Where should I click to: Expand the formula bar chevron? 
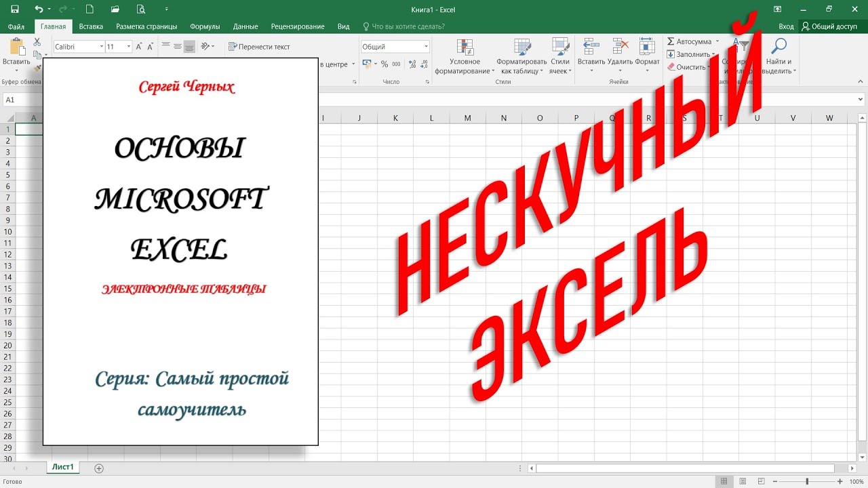pyautogui.click(x=861, y=100)
